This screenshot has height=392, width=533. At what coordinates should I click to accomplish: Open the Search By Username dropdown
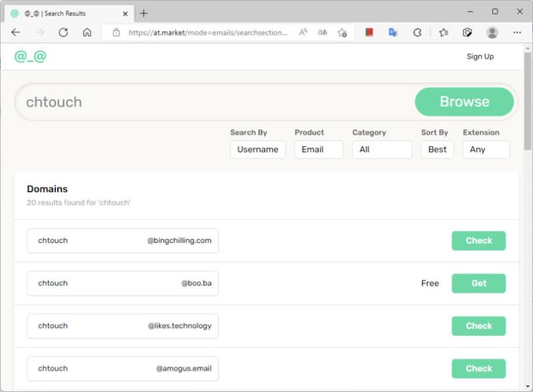pyautogui.click(x=258, y=150)
